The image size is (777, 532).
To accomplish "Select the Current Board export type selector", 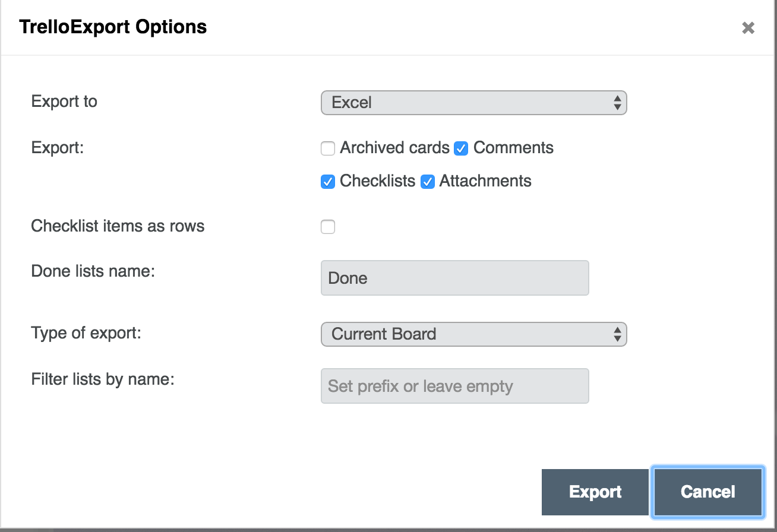I will [x=473, y=334].
